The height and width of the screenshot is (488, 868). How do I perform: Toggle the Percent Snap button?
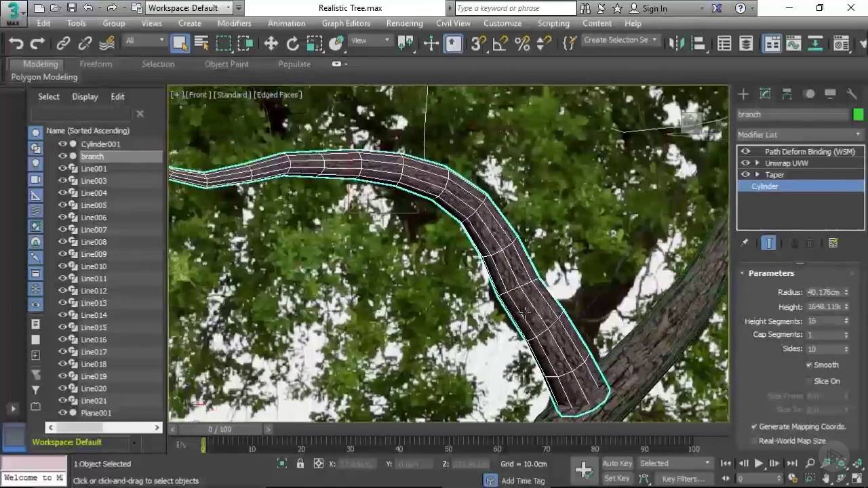(x=522, y=43)
